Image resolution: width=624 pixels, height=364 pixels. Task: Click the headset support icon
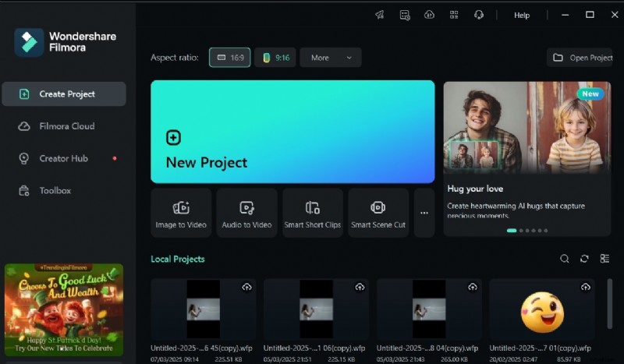(x=479, y=15)
